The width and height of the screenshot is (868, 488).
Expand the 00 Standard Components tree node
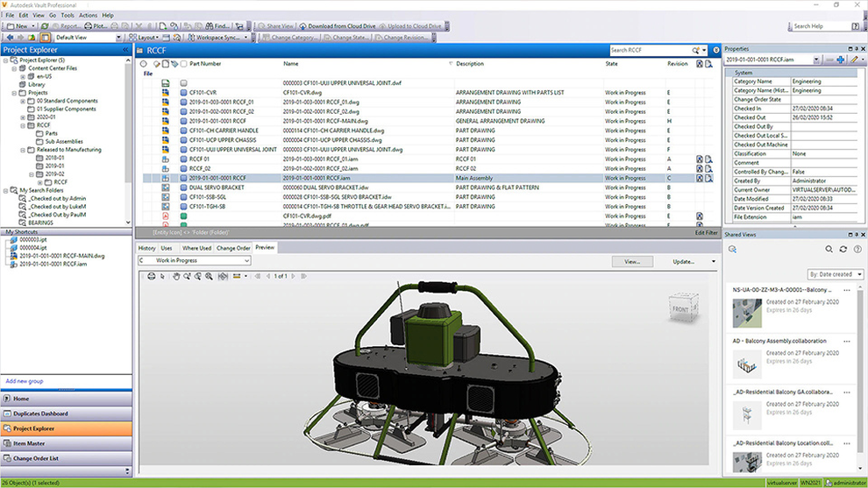tap(23, 102)
